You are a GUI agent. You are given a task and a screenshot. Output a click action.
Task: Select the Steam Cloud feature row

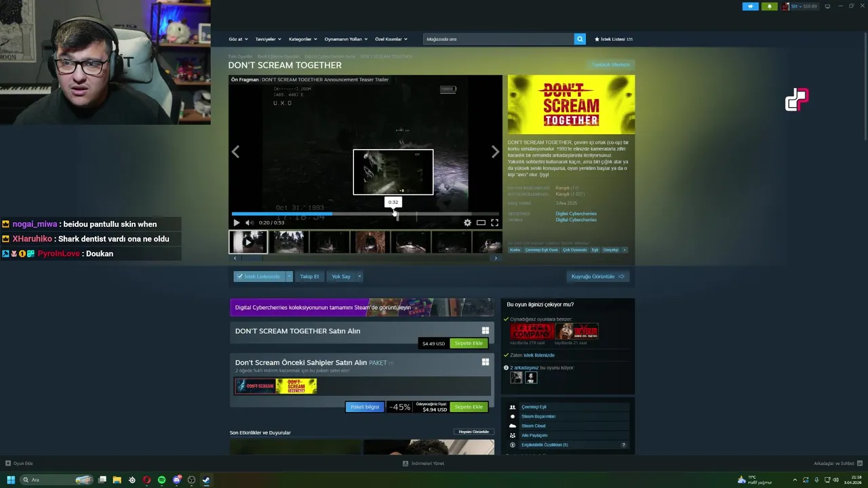568,426
